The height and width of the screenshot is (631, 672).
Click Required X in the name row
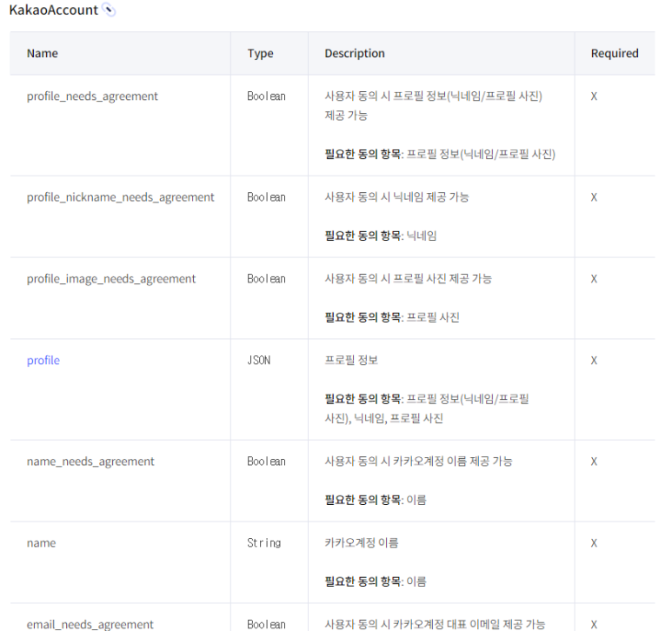point(594,543)
